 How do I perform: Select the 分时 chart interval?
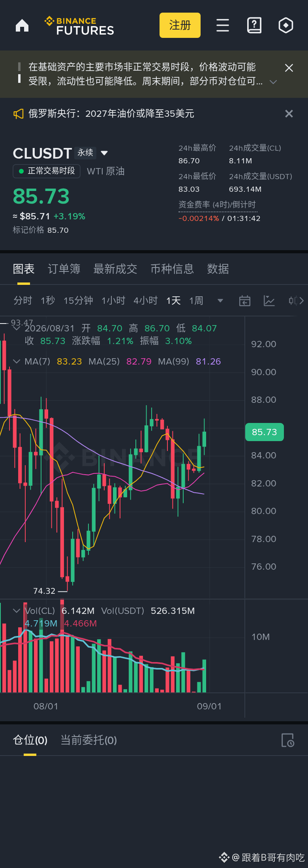coord(23,301)
